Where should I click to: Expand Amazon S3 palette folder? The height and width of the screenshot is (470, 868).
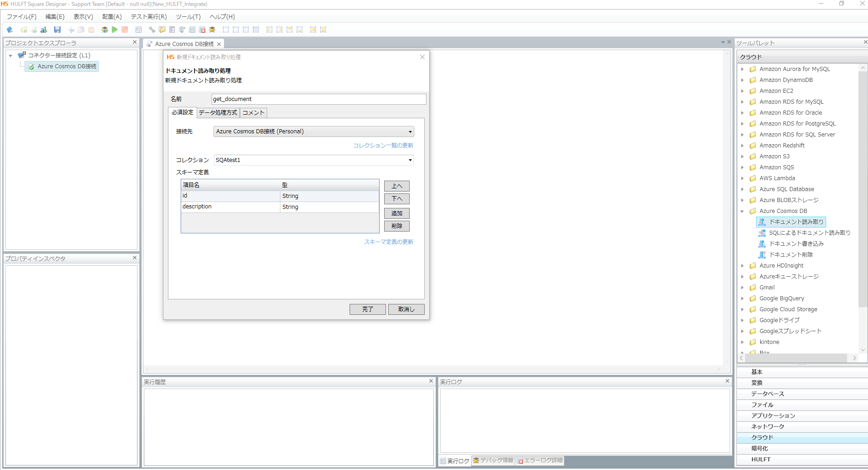point(742,157)
